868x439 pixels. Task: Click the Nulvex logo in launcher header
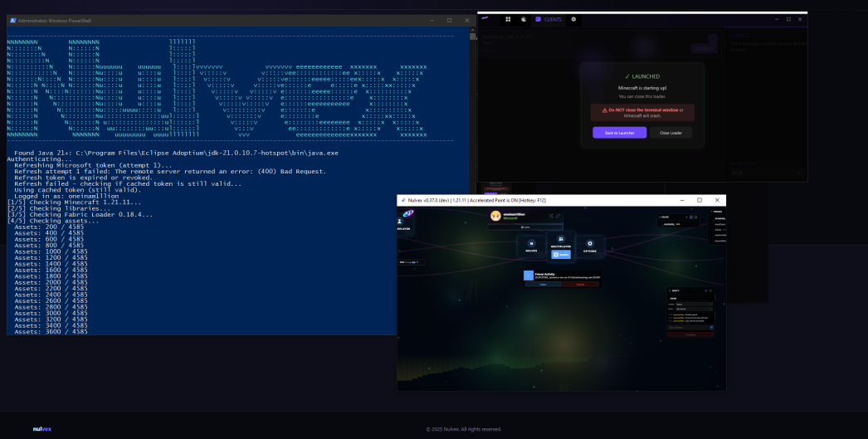485,18
